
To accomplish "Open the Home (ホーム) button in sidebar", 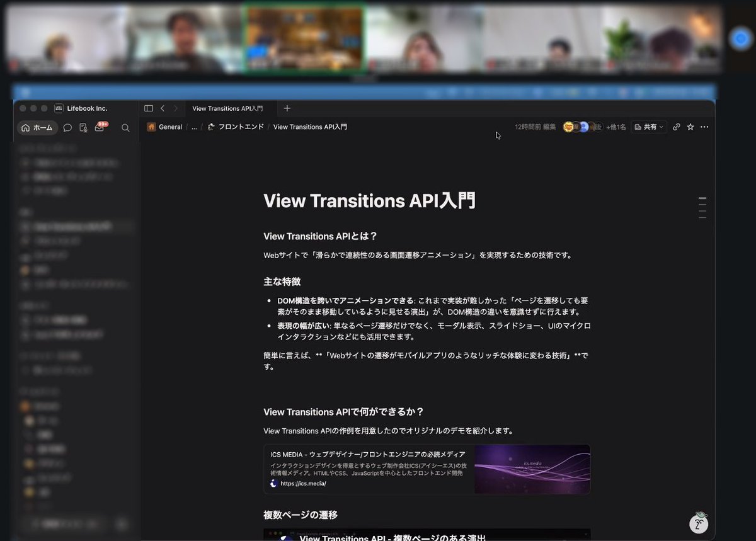I will tap(37, 128).
